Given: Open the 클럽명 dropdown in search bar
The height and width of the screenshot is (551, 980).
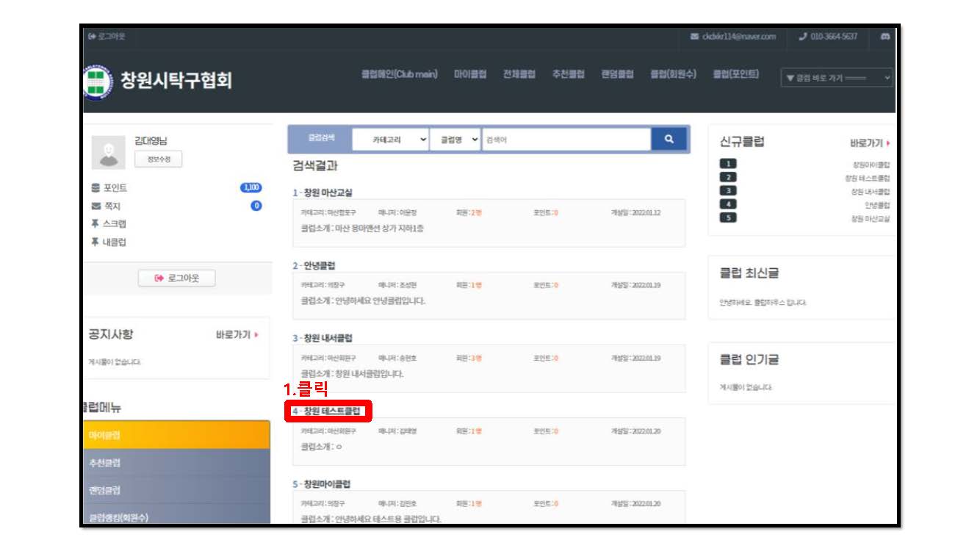Looking at the screenshot, I should 456,139.
